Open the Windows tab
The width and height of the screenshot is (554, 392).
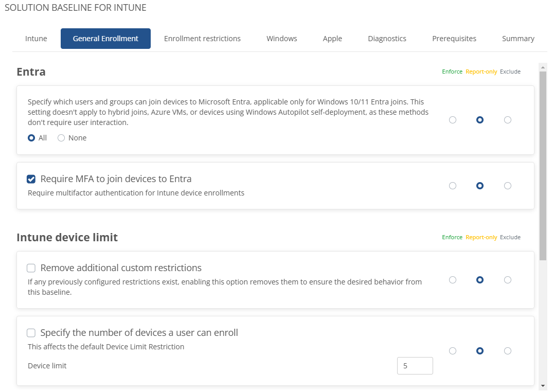(x=281, y=39)
